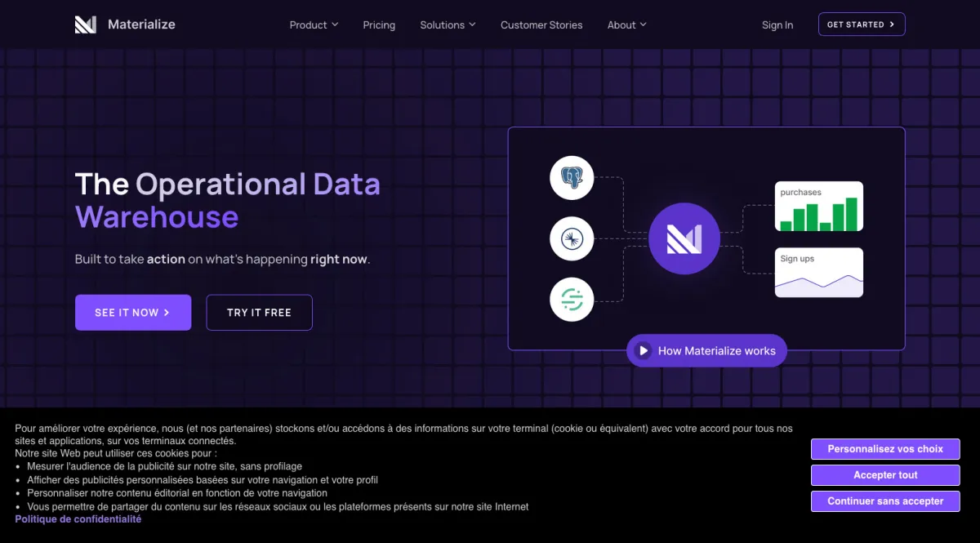Click Accepter tout cookie button
Image resolution: width=980 pixels, height=543 pixels.
pos(885,475)
